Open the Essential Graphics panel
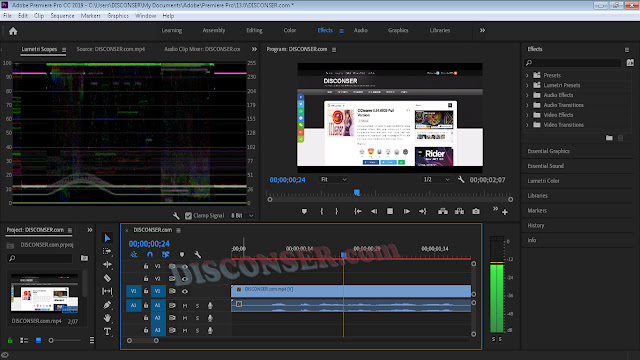Viewport: 640px width, 360px height. [x=548, y=151]
